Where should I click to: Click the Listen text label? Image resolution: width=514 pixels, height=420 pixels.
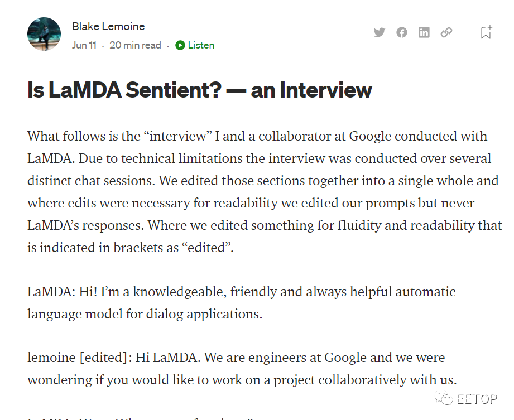coord(201,45)
